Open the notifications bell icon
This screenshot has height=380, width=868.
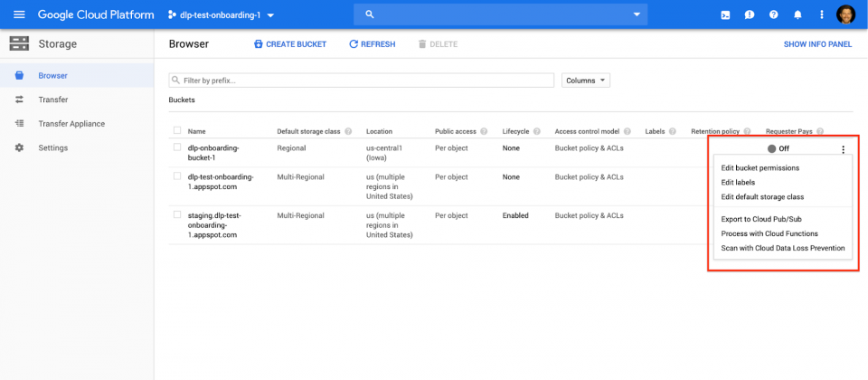tap(797, 15)
